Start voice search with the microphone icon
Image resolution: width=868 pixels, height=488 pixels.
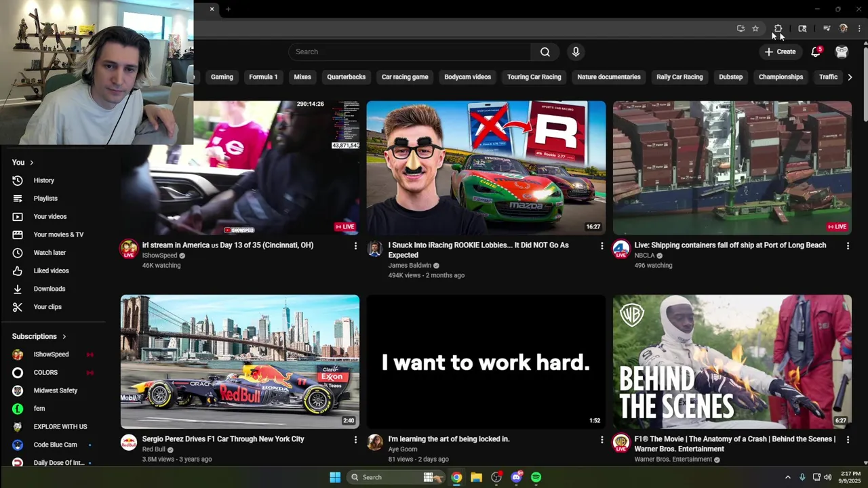tap(576, 52)
